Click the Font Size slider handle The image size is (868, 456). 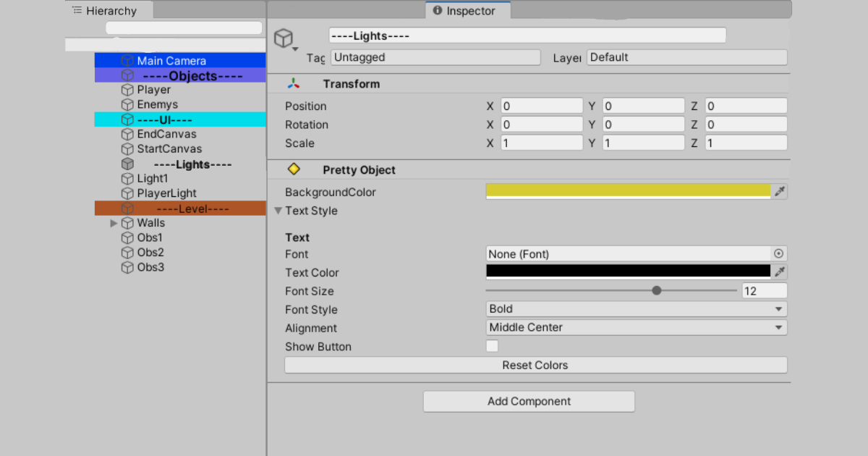point(657,290)
